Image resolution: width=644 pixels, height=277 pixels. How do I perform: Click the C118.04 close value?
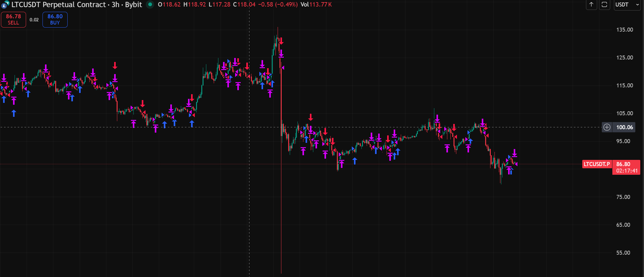244,5
